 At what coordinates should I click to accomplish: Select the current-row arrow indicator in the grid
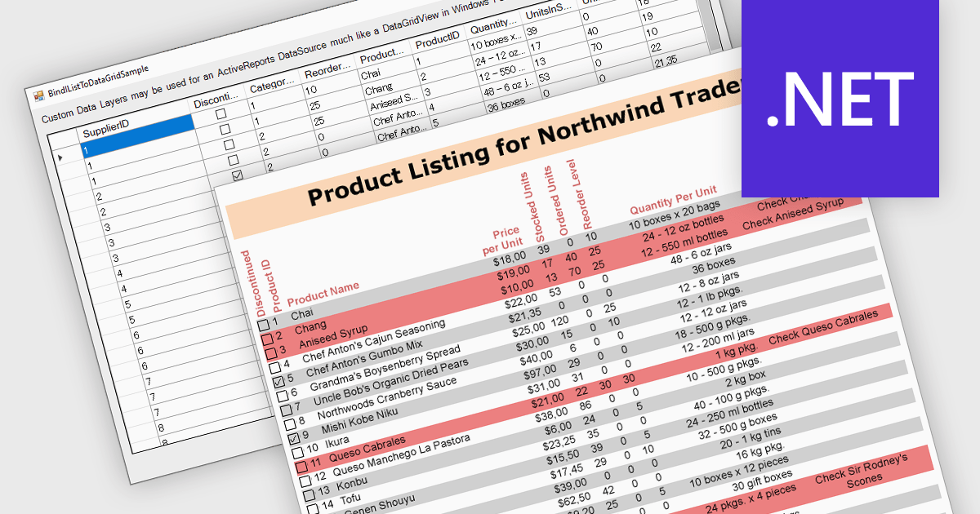pyautogui.click(x=59, y=157)
